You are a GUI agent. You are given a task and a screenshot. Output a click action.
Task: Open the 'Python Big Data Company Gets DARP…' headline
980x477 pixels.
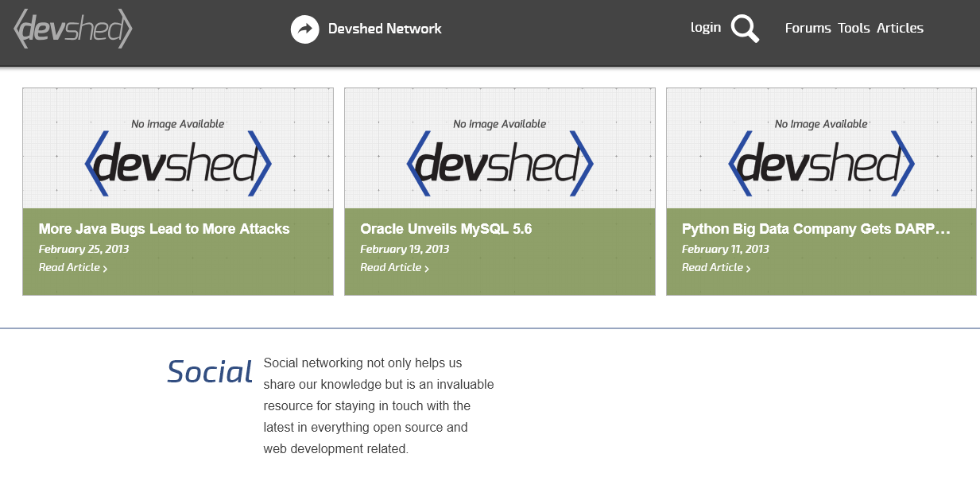pyautogui.click(x=815, y=229)
